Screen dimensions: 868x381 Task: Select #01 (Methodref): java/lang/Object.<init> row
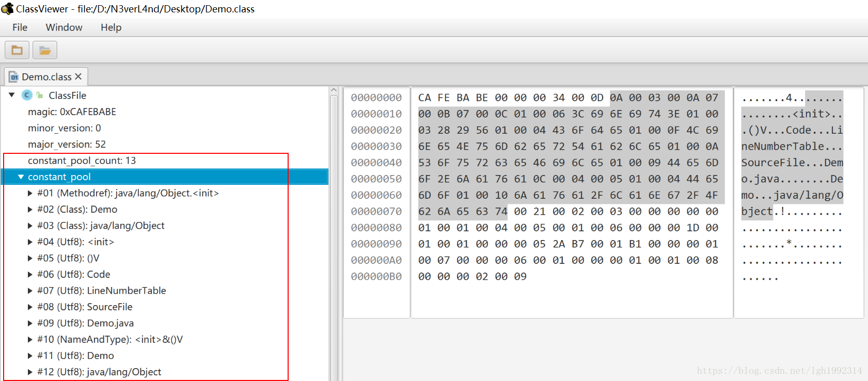[x=128, y=193]
